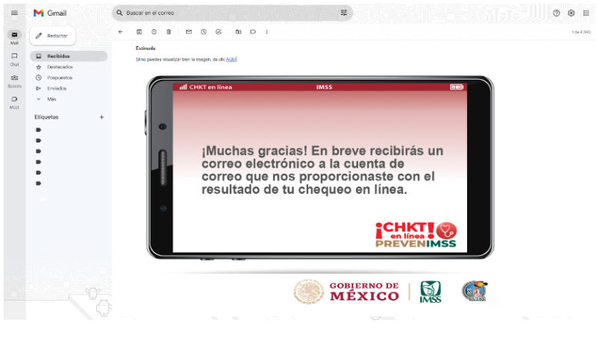Click the Etiquetas heading
The width and height of the screenshot is (597, 364).
coord(46,117)
